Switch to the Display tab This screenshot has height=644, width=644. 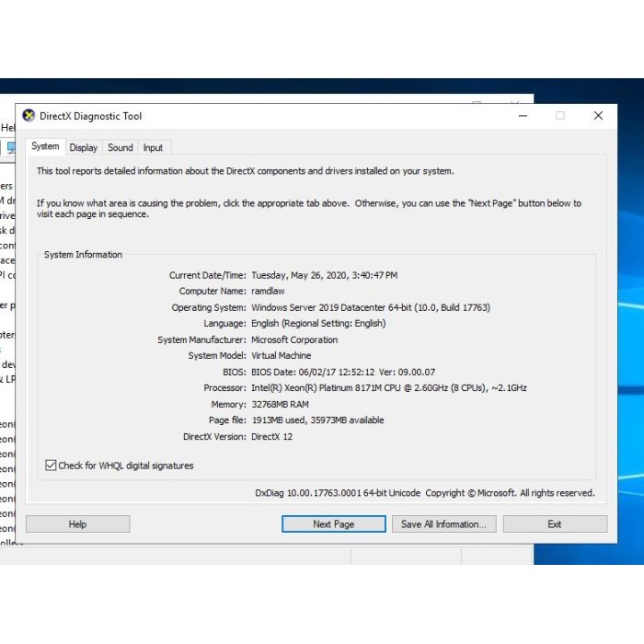coord(84,147)
